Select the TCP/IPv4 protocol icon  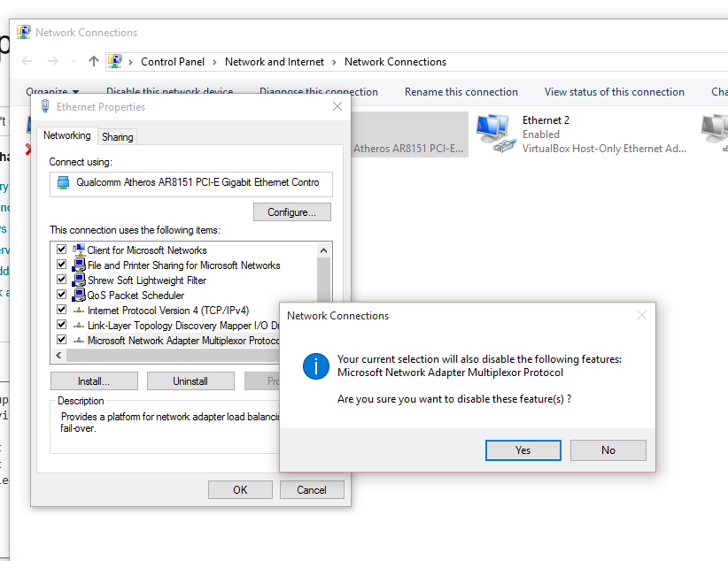79,310
